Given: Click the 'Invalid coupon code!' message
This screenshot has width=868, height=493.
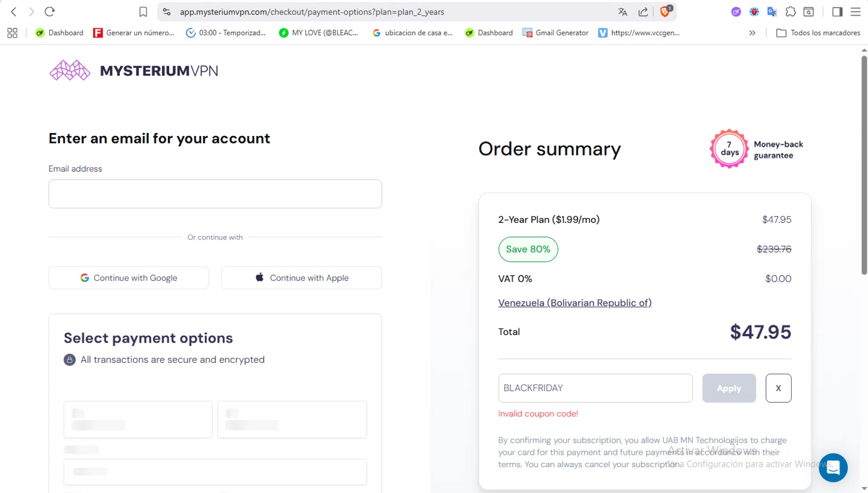Looking at the screenshot, I should [x=538, y=414].
